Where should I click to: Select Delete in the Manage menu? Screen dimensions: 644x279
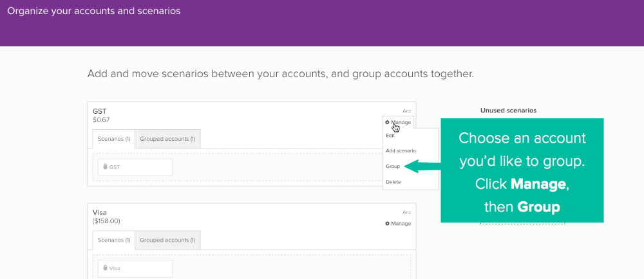[x=393, y=182]
